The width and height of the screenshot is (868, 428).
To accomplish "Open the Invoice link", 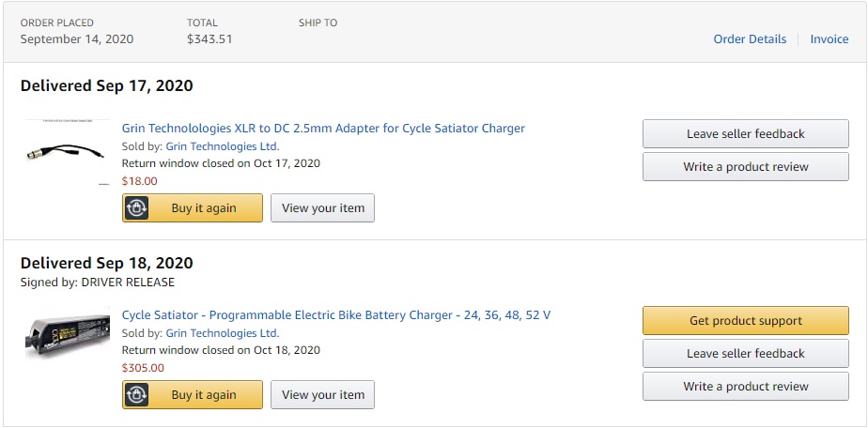I will (x=829, y=38).
